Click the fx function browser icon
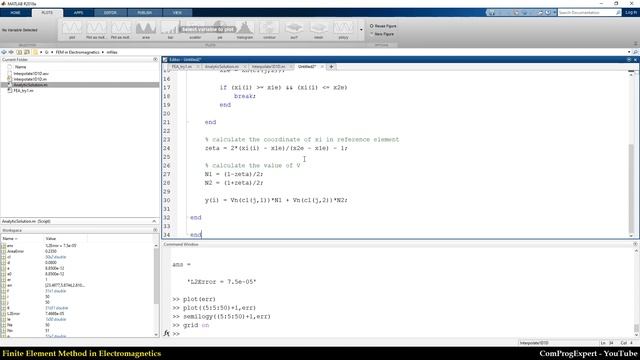 (x=167, y=333)
